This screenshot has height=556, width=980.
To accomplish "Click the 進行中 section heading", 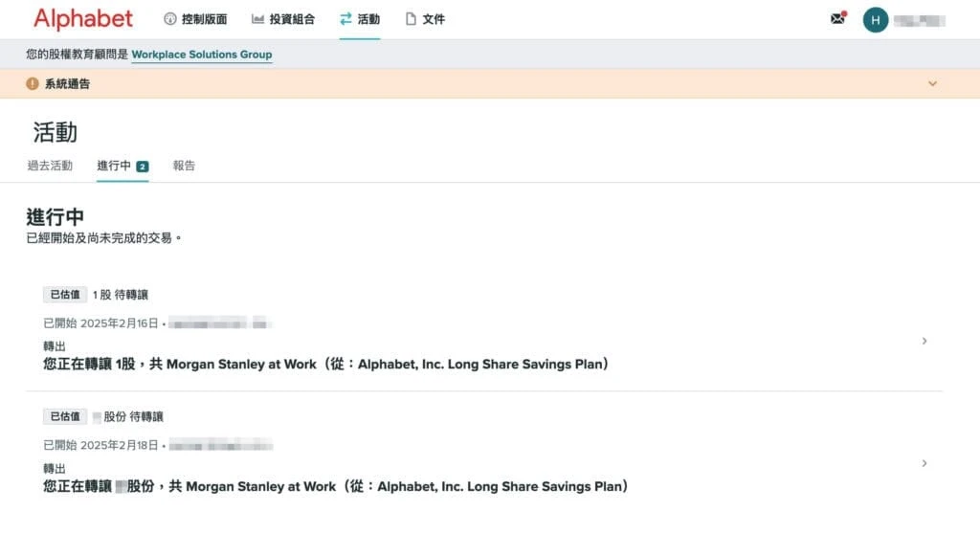I will 55,217.
